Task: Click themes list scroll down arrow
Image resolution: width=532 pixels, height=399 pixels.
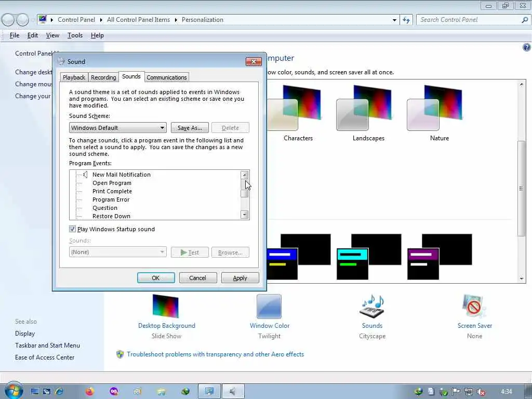Action: click(x=522, y=278)
